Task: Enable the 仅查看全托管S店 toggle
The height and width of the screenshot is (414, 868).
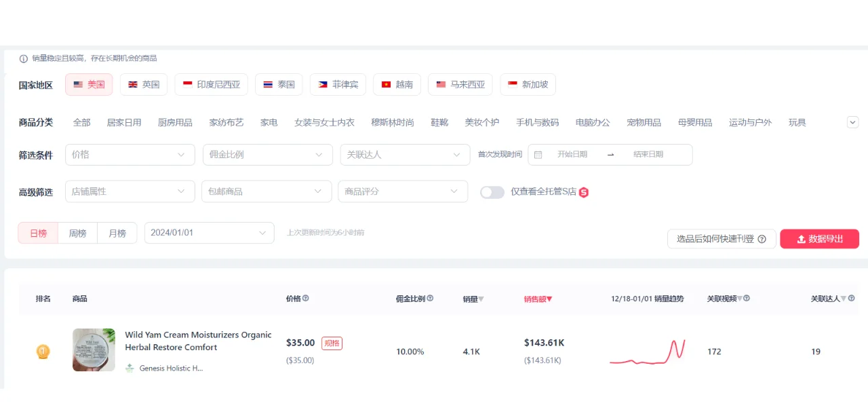Action: 492,192
